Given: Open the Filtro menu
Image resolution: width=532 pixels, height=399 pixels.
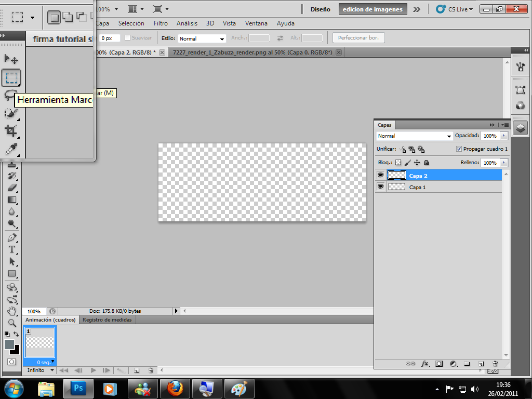Looking at the screenshot, I should (161, 23).
